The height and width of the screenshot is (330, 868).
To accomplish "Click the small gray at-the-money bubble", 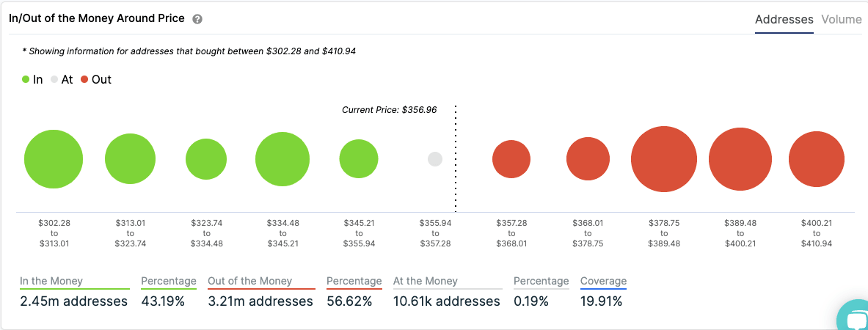I will click(x=435, y=159).
